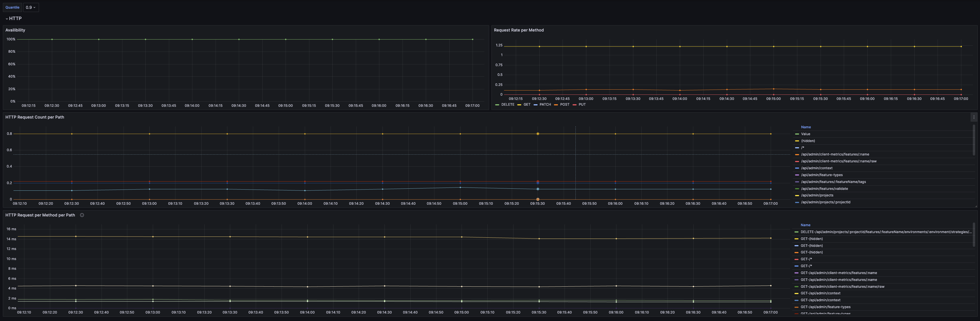Toggle the GET series in Request Rate legend

click(526, 105)
